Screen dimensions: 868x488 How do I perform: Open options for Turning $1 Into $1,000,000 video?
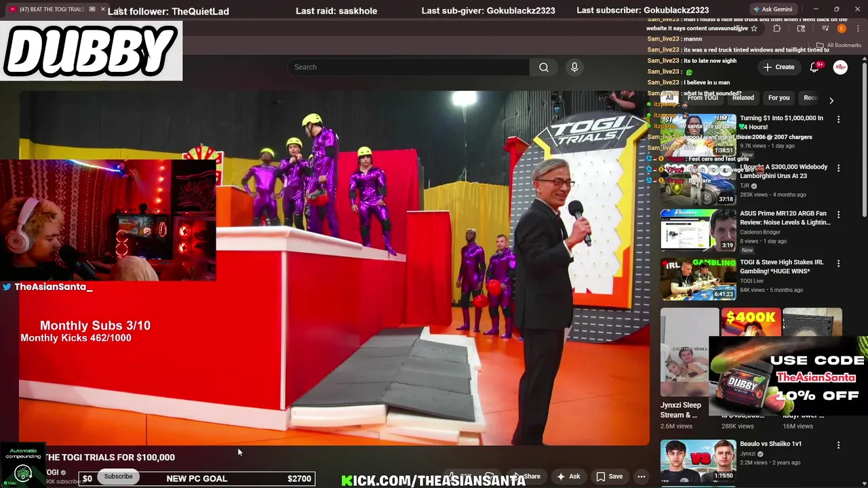[838, 119]
